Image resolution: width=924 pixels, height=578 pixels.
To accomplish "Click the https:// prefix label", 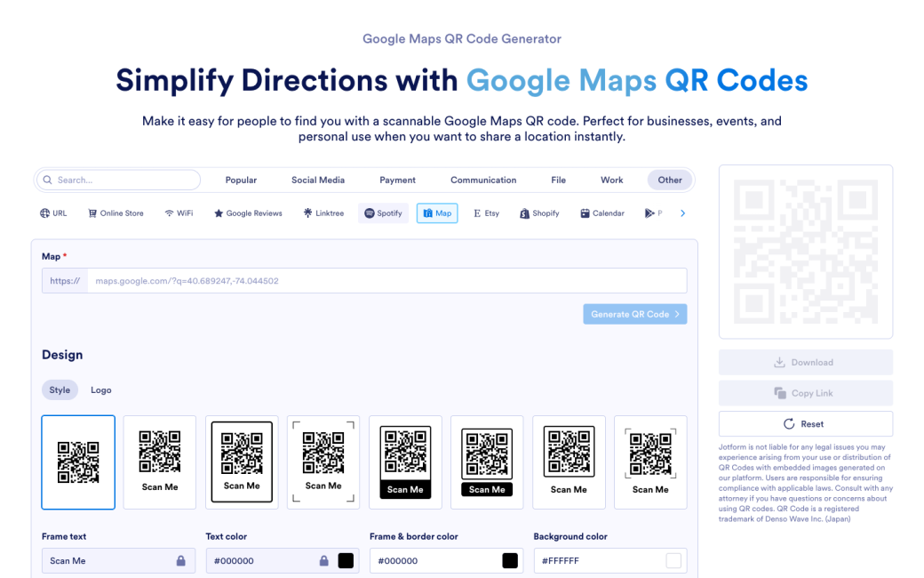I will pos(65,281).
